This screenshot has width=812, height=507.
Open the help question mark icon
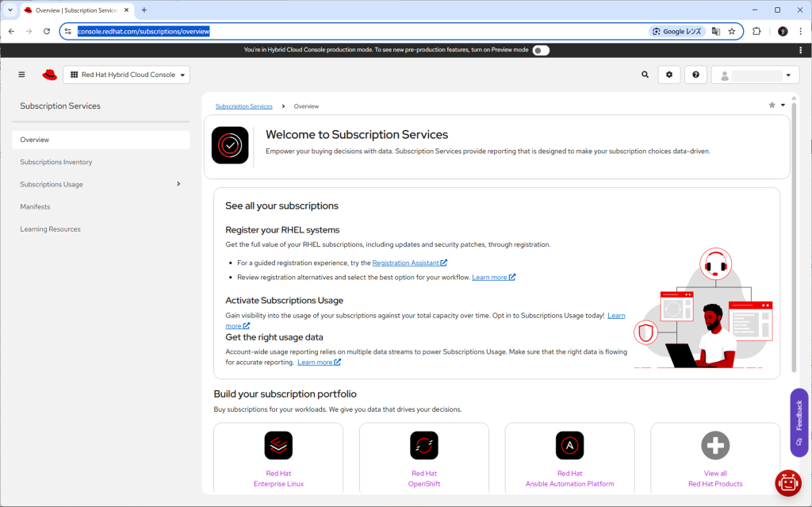(x=695, y=75)
